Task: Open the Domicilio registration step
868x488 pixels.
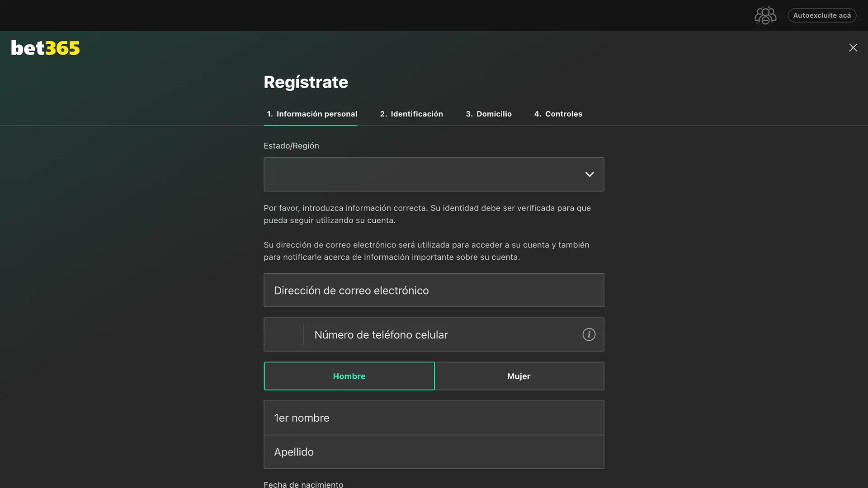Action: 489,114
